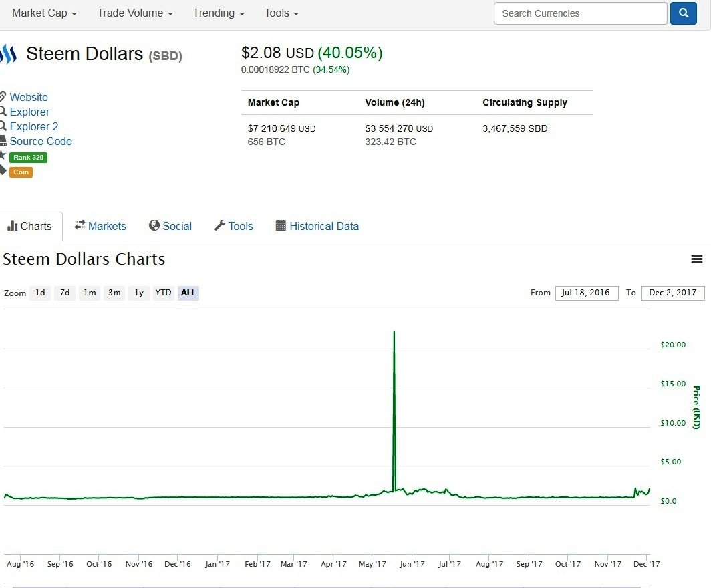This screenshot has height=588, width=721.
Task: Open the Explorer 2 link
Action: 34,126
